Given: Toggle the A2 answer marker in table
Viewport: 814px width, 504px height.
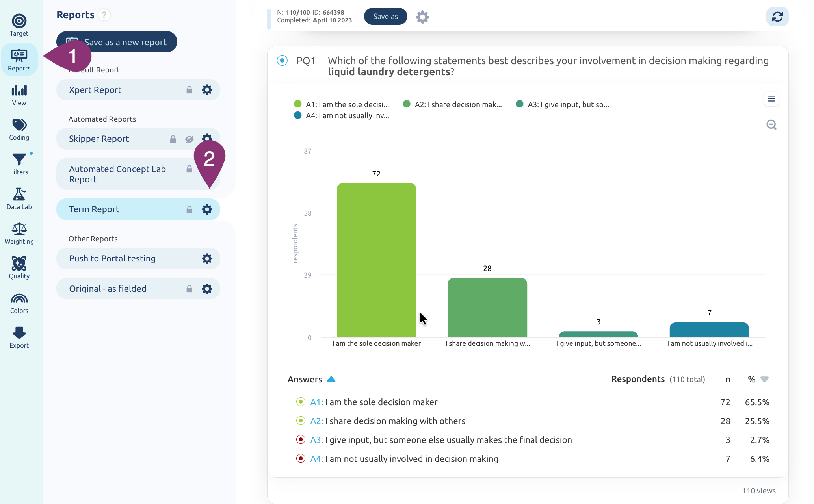Looking at the screenshot, I should tap(301, 421).
